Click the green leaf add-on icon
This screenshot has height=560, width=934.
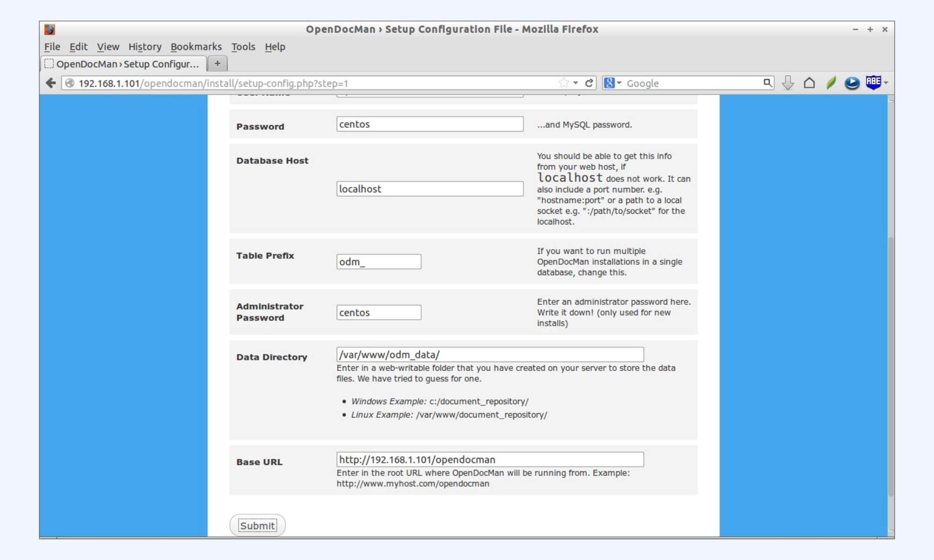click(831, 83)
